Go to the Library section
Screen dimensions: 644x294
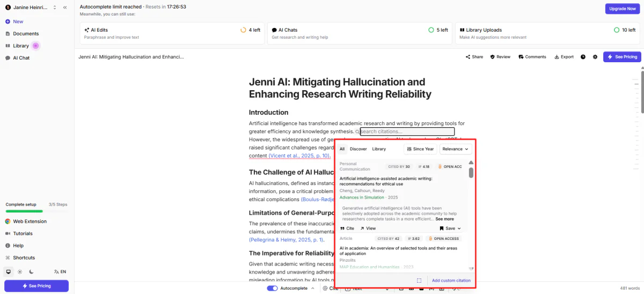pyautogui.click(x=21, y=46)
